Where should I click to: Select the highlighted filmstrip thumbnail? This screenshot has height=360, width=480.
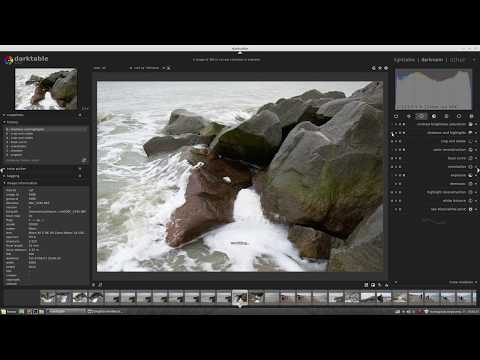[240, 297]
